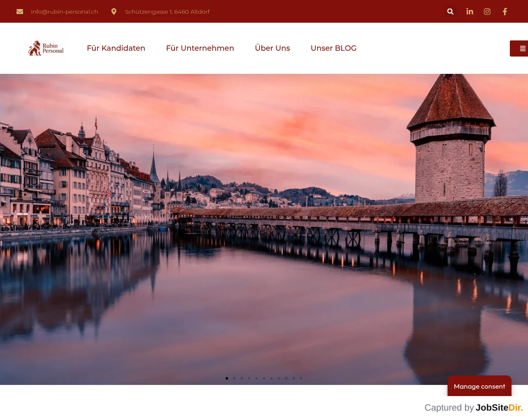Select the last slider pagination dot
Screen dimensions: 528x420
coord(301,378)
